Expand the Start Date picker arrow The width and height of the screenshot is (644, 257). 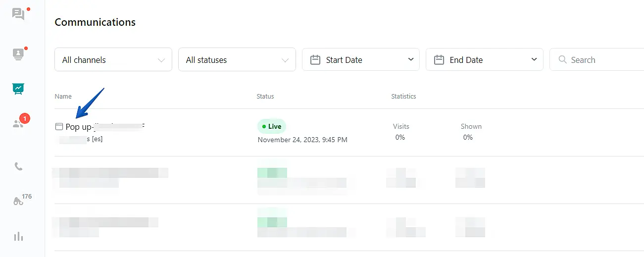coord(410,59)
